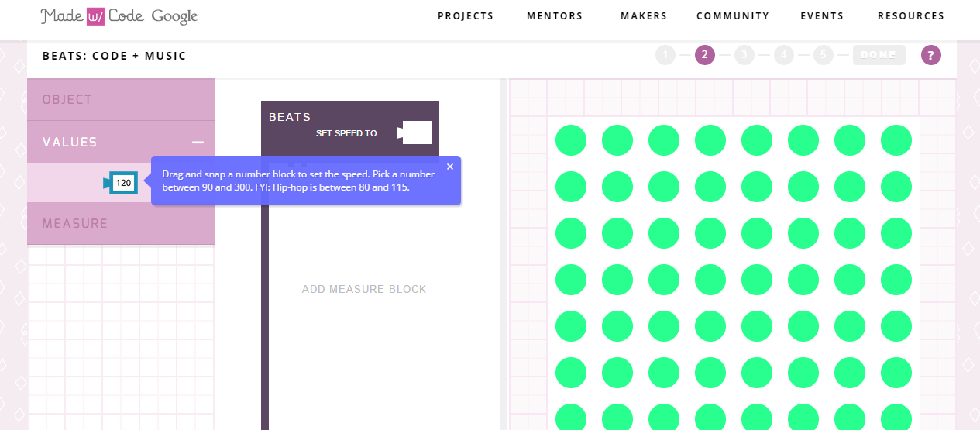Expand the Measure section
Image resolution: width=980 pixels, height=430 pixels.
[120, 224]
